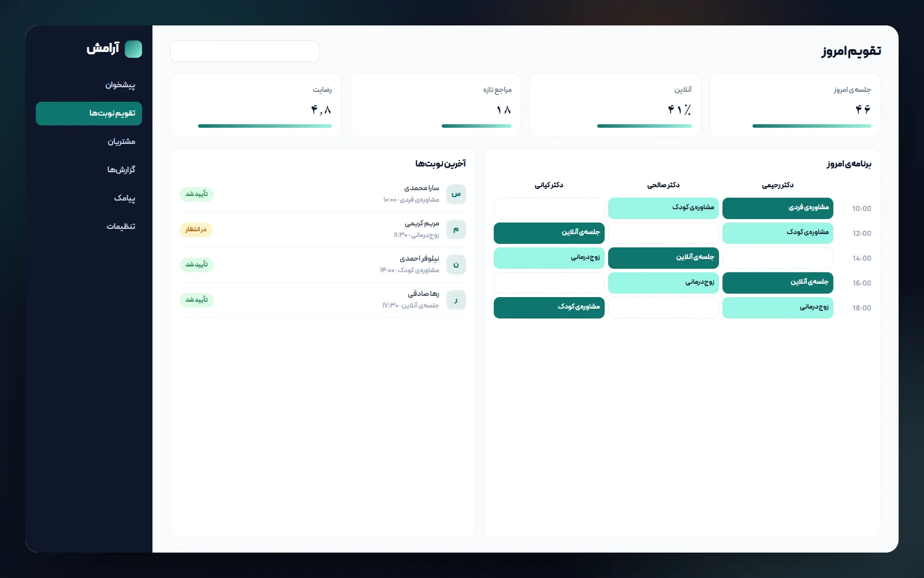Click the م avatar of مریم کریمی
The width and height of the screenshot is (924, 578).
click(456, 229)
